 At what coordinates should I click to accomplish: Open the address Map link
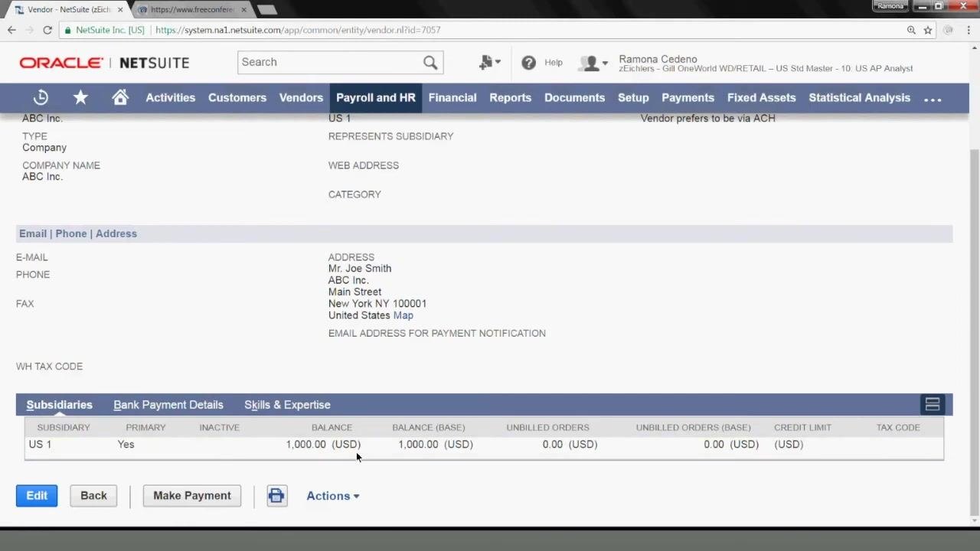point(403,315)
